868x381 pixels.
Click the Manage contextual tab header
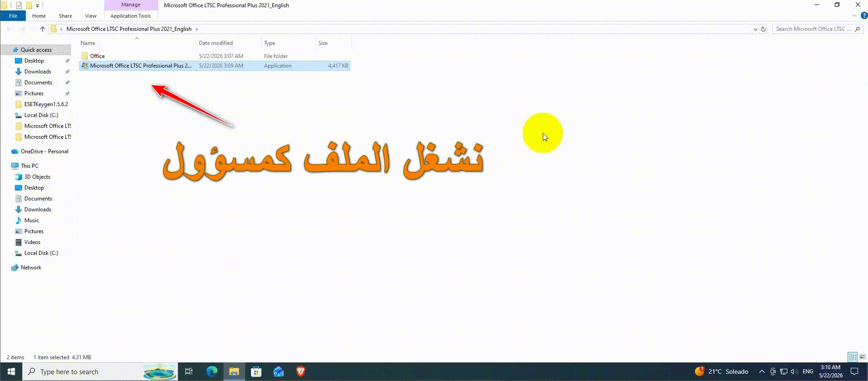coord(131,5)
